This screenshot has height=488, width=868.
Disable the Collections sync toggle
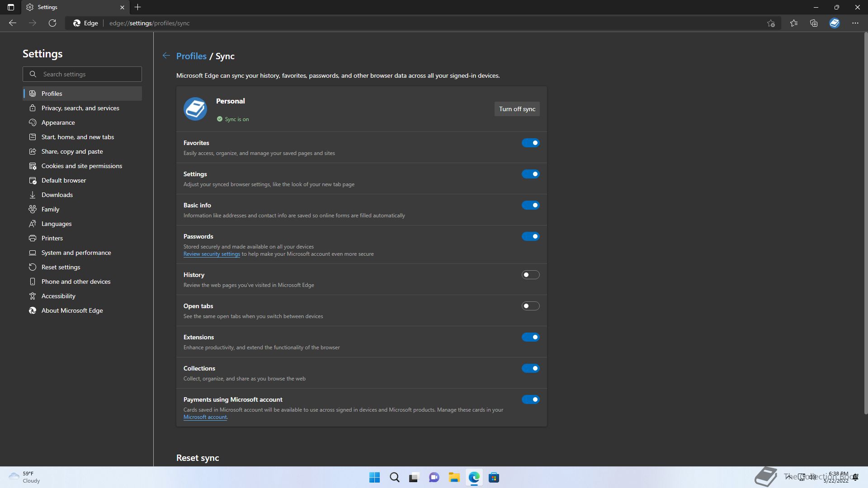click(530, 368)
